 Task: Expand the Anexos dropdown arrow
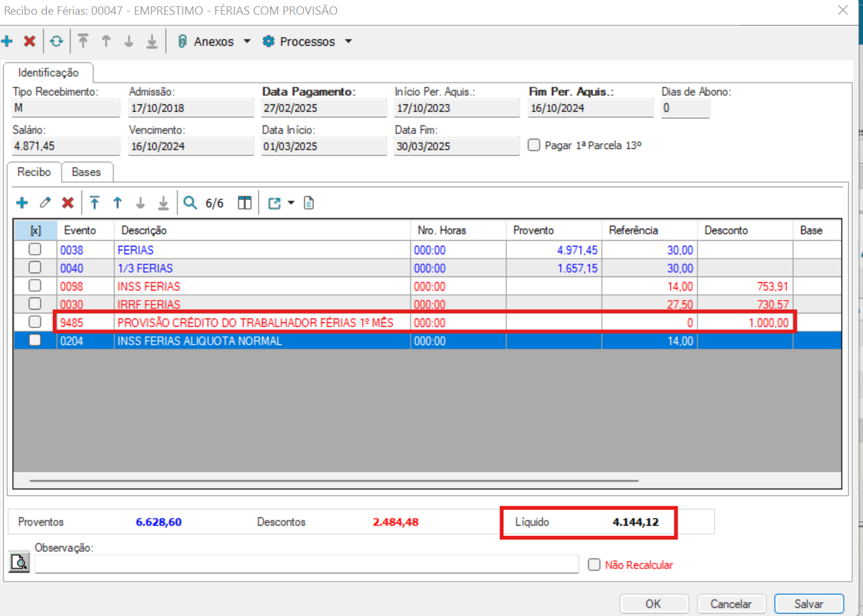(x=247, y=41)
